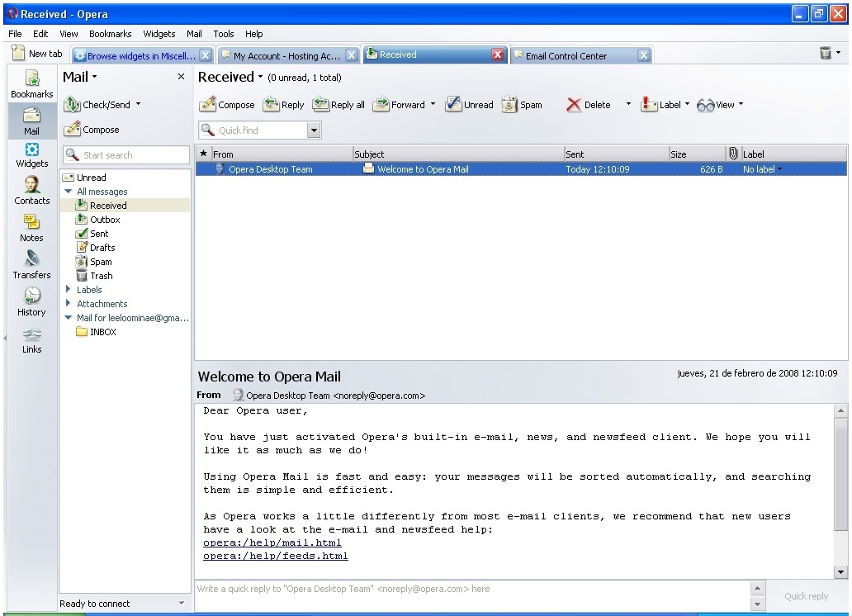Open the Quick find search dropdown
This screenshot has width=852, height=616.
[313, 130]
